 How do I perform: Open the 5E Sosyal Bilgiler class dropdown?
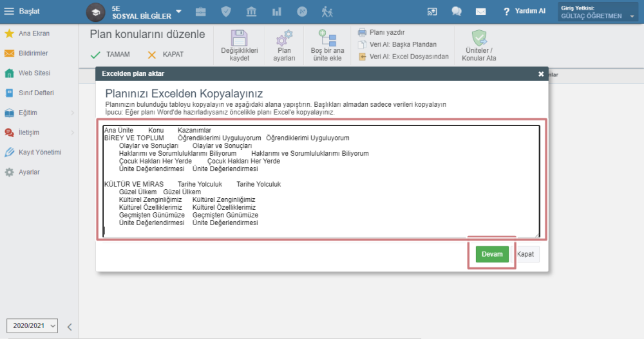tap(178, 12)
